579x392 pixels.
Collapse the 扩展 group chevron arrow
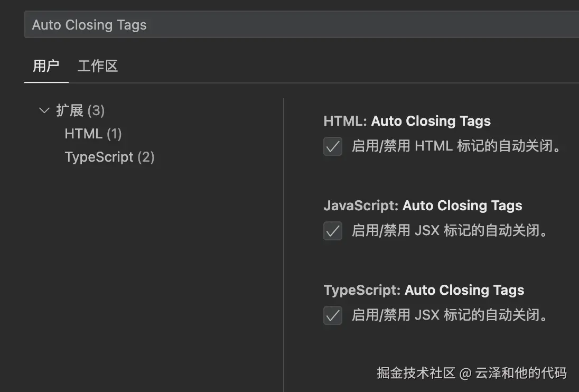[x=44, y=110]
